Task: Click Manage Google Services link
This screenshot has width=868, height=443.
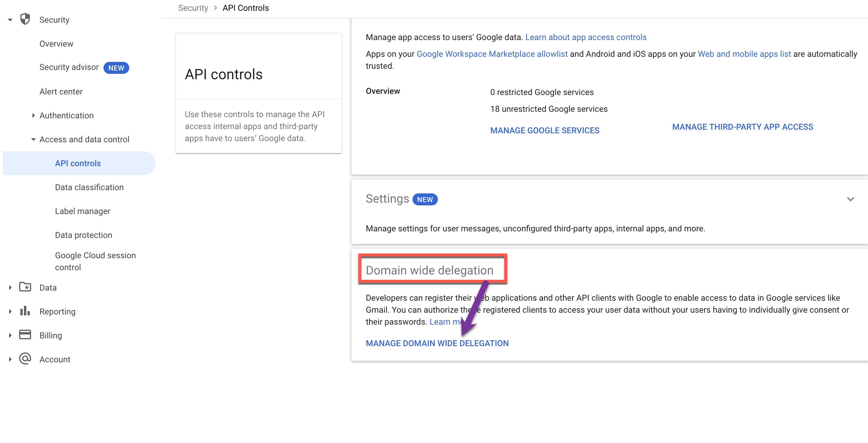Action: pos(545,130)
